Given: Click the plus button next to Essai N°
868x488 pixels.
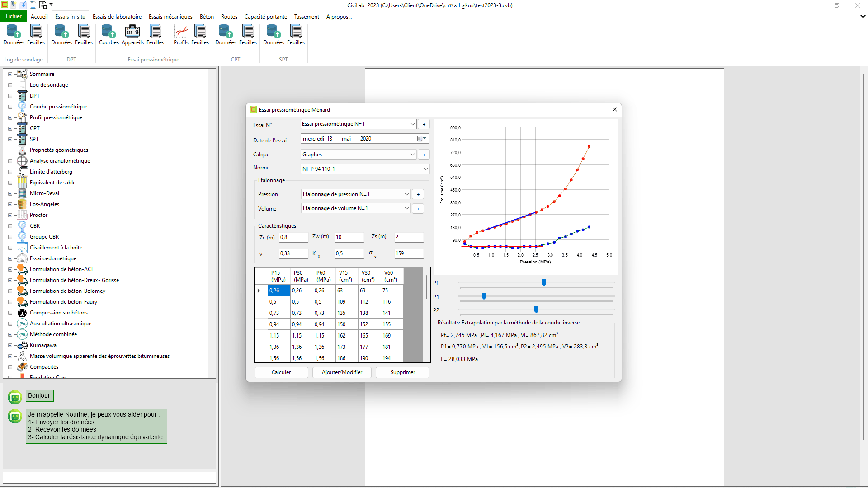Looking at the screenshot, I should coord(424,124).
